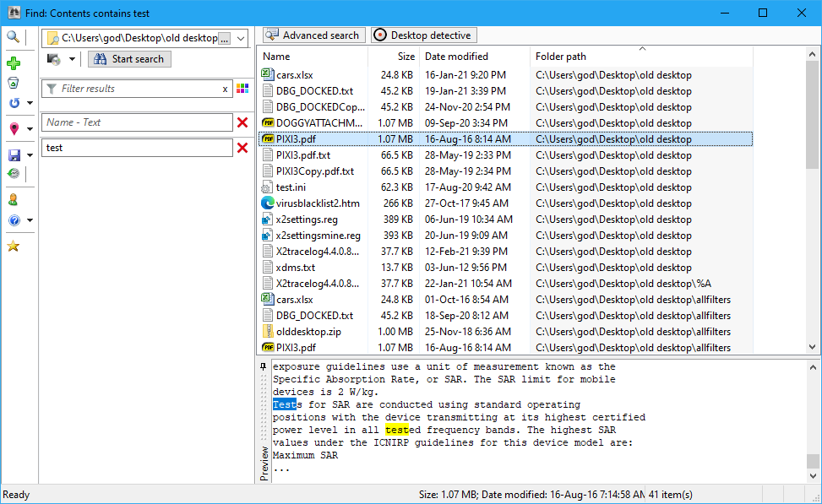Click the magnifier find icon in left toolbar
Screen dimensions: 822x504
[x=14, y=36]
